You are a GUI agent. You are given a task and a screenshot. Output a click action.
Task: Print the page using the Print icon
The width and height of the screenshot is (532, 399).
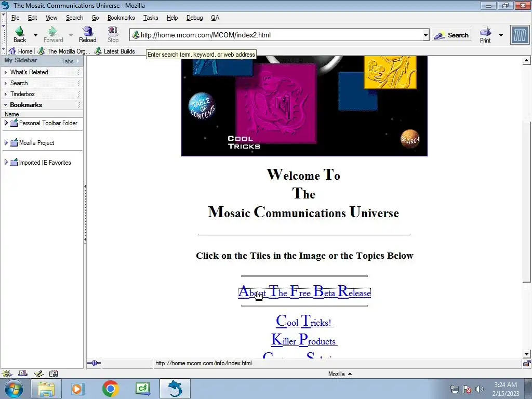click(486, 32)
